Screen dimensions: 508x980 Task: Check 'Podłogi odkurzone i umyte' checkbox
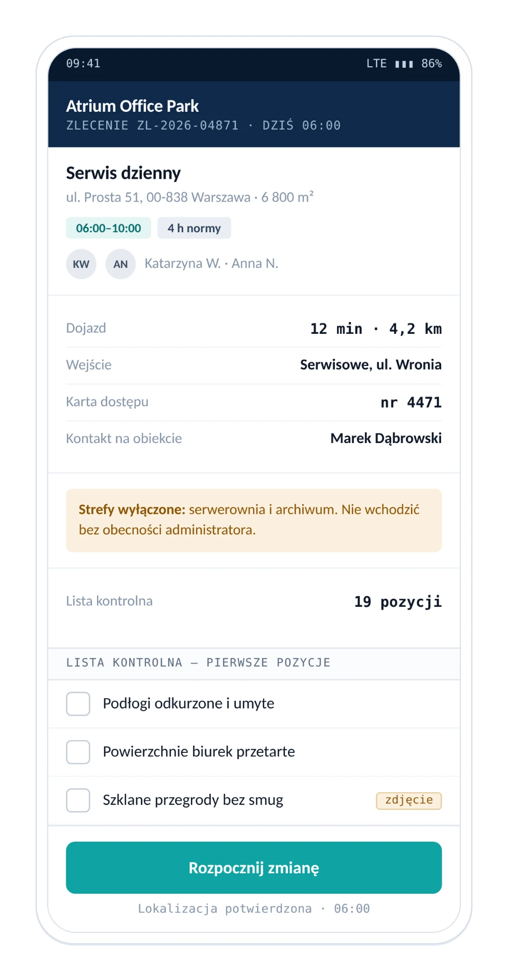coord(78,704)
